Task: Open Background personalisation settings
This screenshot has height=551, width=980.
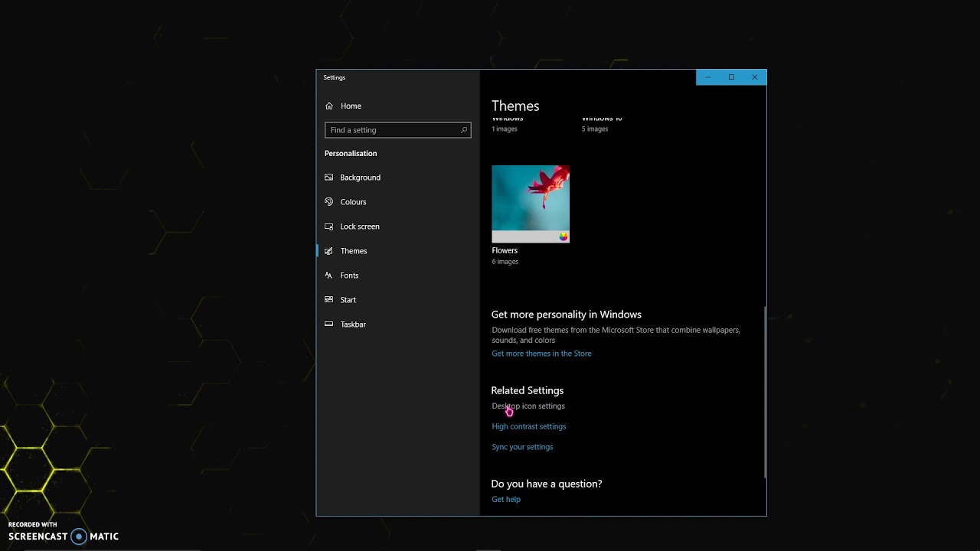Action: coord(360,177)
